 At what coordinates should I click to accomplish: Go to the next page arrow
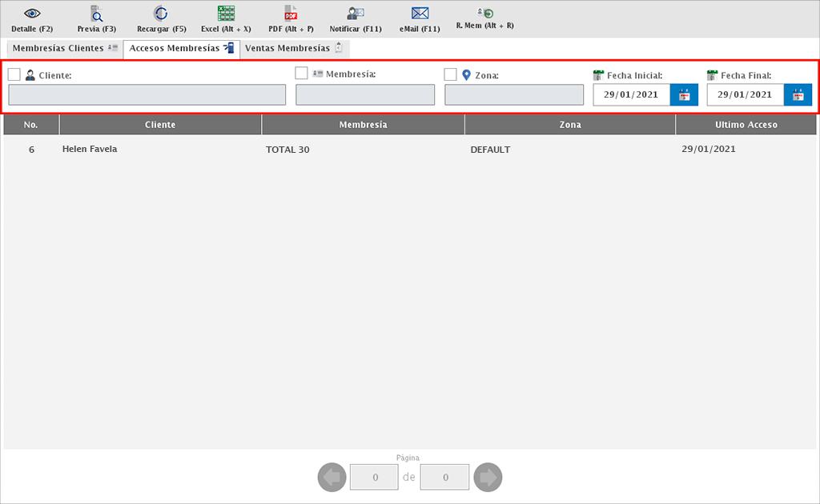pos(488,478)
